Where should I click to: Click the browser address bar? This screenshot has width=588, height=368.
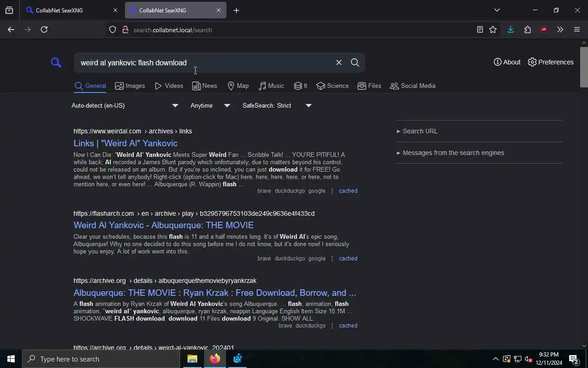coord(294,30)
